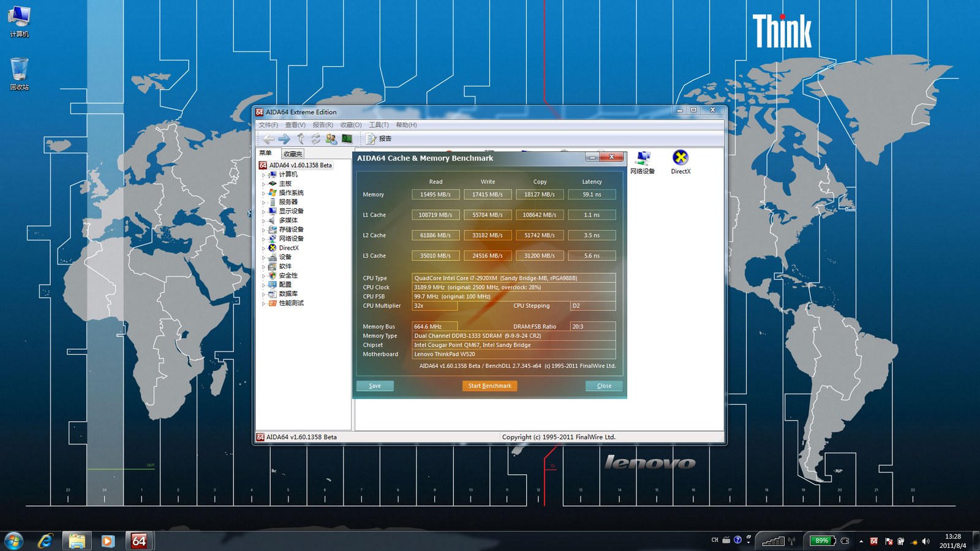The image size is (980, 551).
Task: Switch to the 收藏夹 tab
Action: (293, 154)
